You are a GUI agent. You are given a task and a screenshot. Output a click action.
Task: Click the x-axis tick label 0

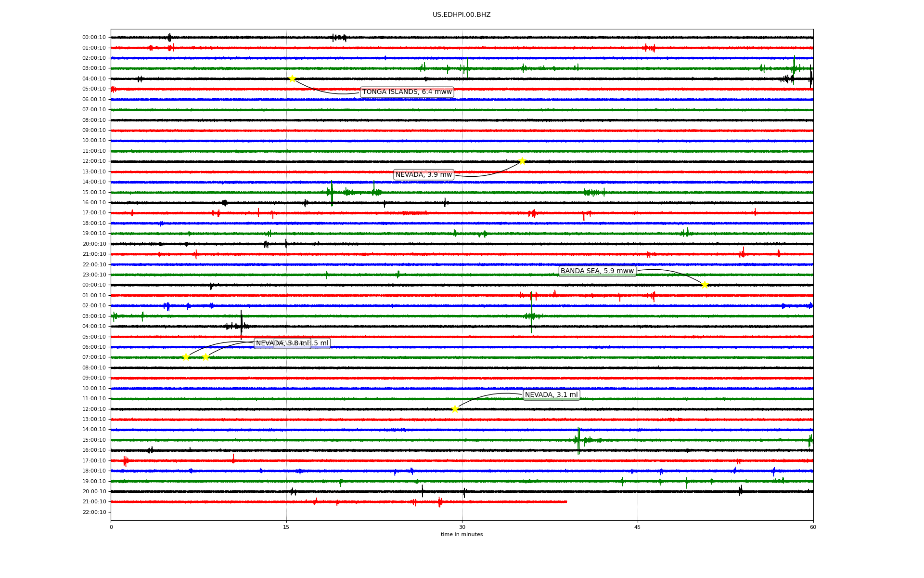(111, 527)
